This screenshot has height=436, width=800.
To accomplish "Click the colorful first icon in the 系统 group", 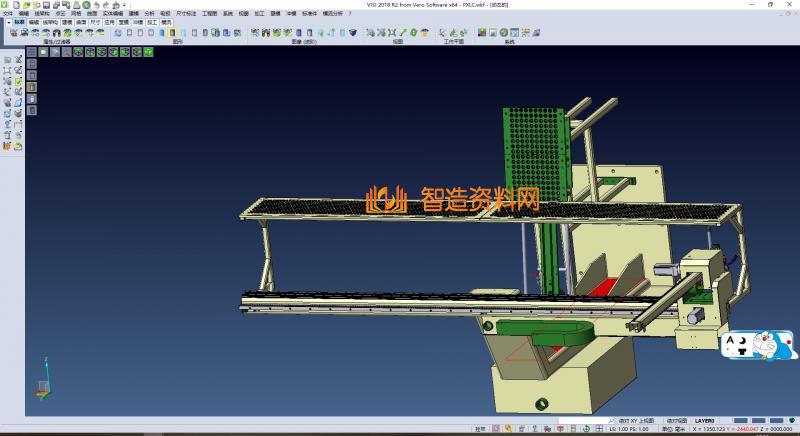I will [x=482, y=33].
